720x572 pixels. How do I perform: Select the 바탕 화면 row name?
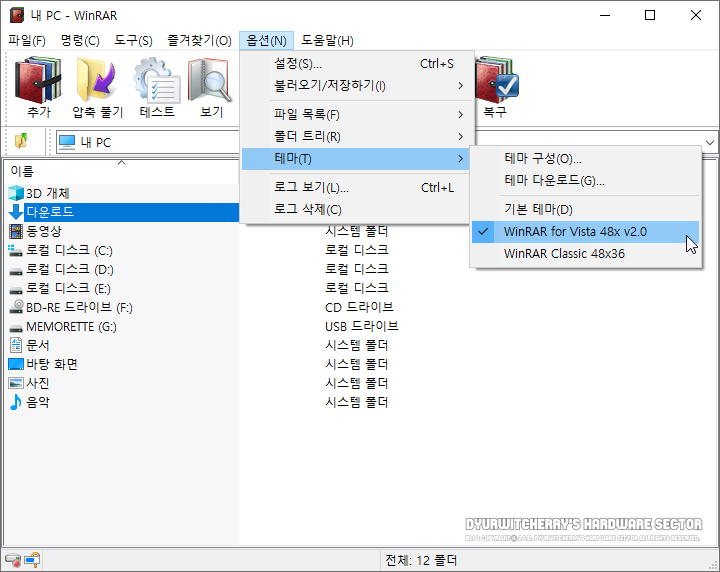[x=52, y=364]
